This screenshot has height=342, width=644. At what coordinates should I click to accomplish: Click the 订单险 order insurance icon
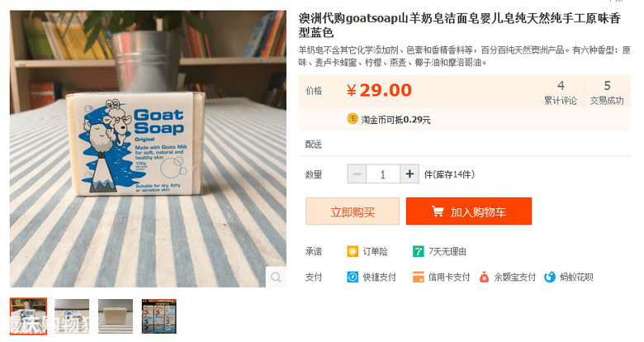pos(353,251)
